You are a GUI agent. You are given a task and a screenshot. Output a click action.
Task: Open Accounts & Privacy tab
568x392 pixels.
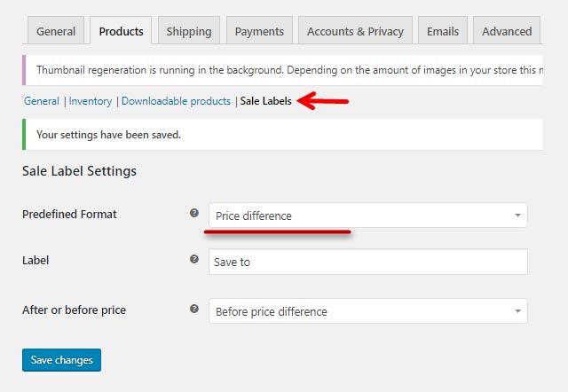coord(355,30)
